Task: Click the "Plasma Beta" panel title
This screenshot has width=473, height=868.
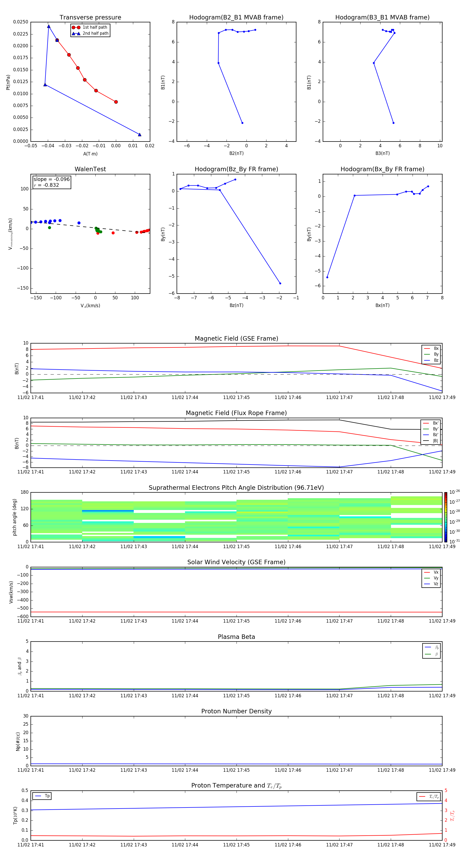Action: coord(236,637)
